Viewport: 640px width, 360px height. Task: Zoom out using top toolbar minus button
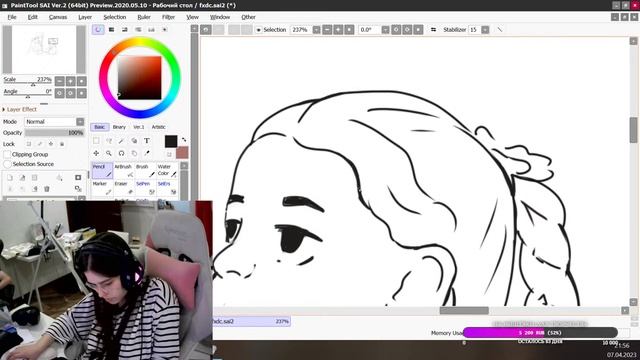[x=327, y=30]
